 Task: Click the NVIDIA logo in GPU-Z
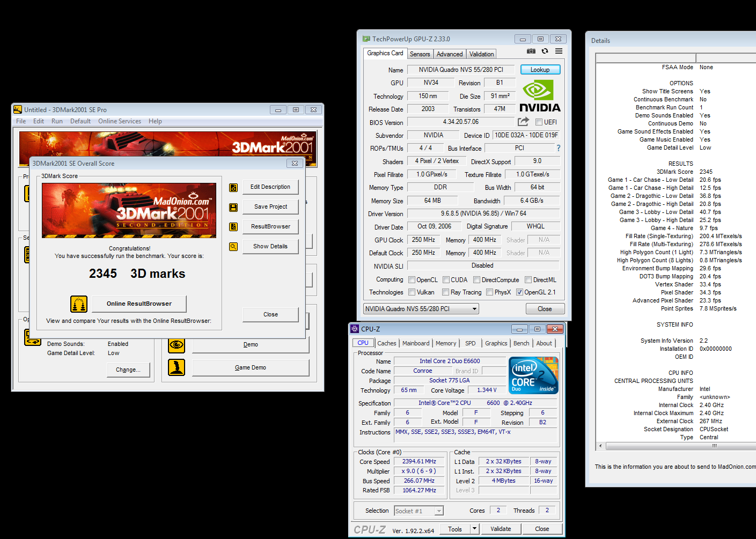tap(540, 96)
